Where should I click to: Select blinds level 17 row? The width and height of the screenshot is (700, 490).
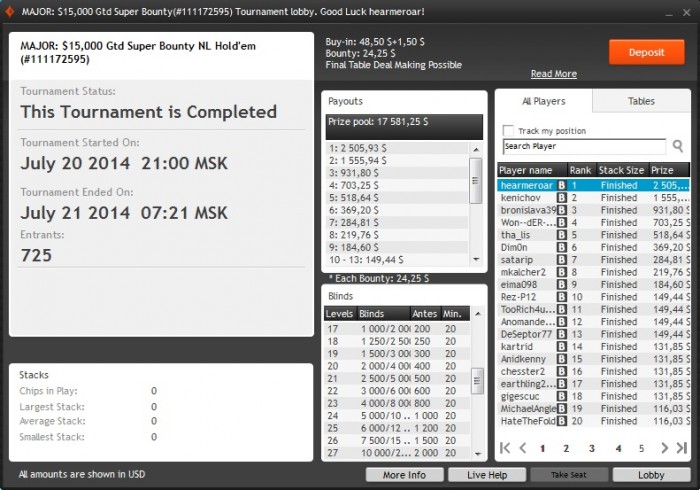pos(397,329)
